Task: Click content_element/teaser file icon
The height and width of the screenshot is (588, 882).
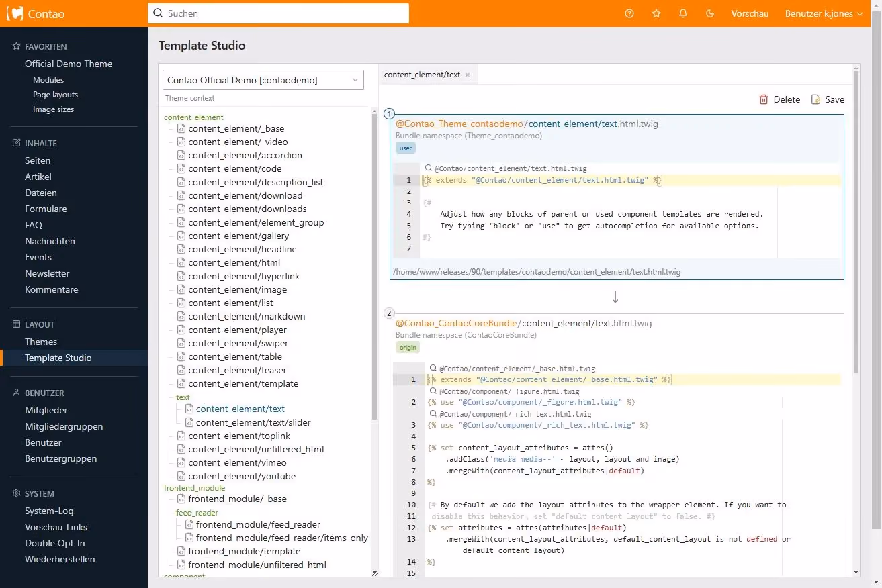Action: click(x=181, y=370)
